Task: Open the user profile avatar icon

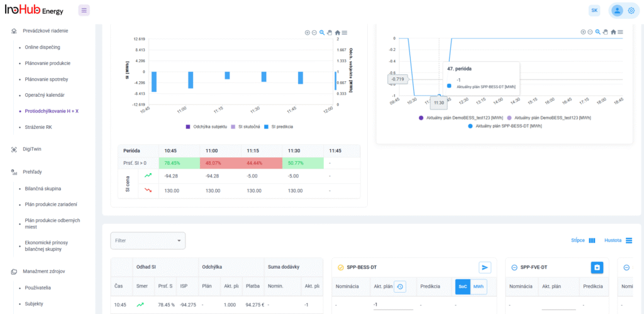Action: 617,10
